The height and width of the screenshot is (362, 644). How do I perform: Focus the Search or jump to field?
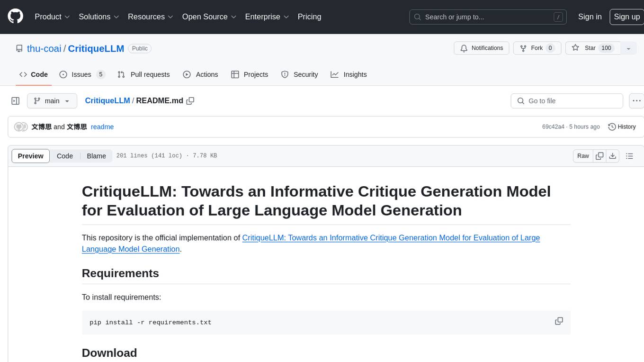point(489,17)
